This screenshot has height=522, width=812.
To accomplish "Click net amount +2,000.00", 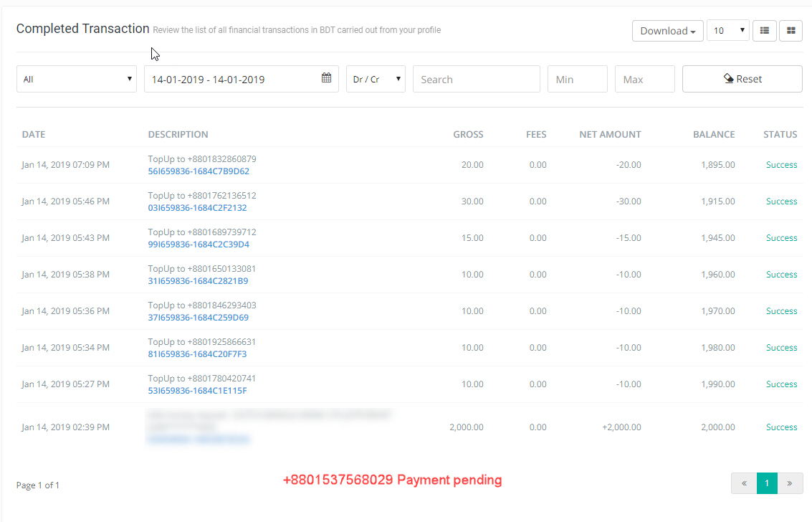I will [x=621, y=427].
